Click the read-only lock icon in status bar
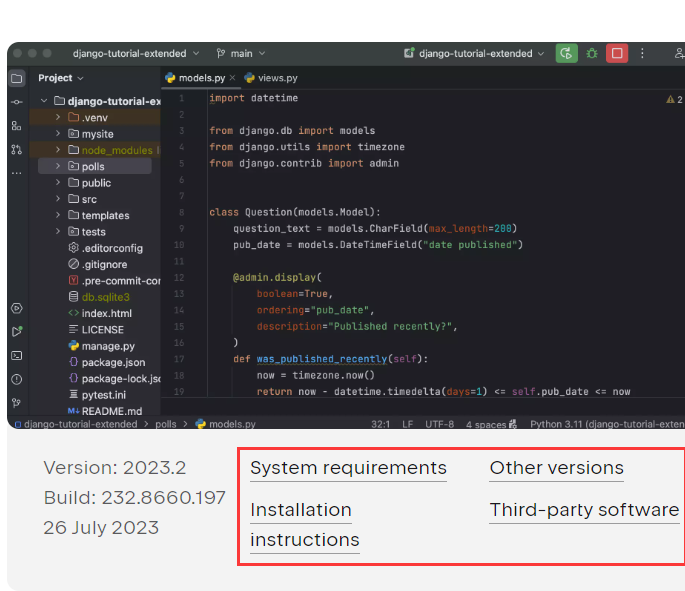The height and width of the screenshot is (591, 685). [513, 424]
